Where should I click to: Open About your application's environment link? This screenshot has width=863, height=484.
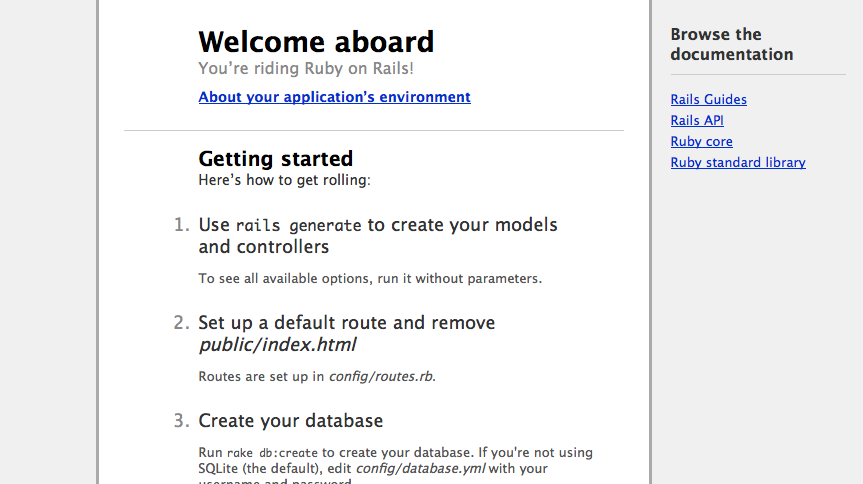pos(334,97)
